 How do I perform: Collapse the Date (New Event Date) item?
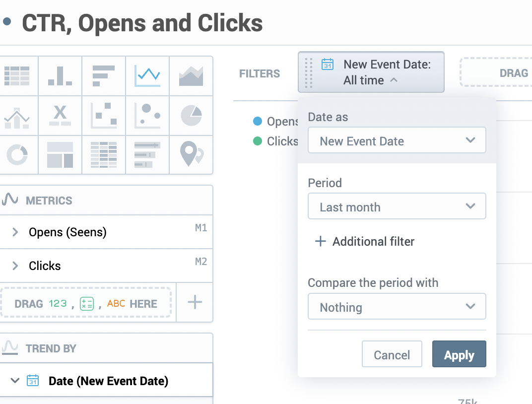pyautogui.click(x=15, y=381)
